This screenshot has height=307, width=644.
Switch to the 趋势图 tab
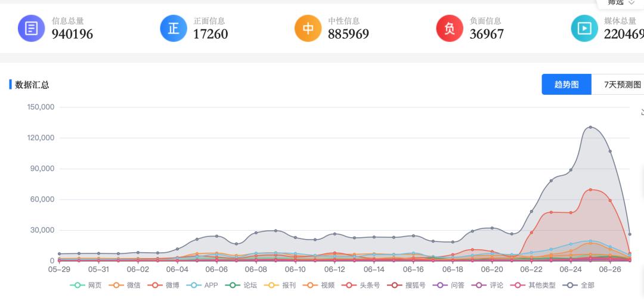(x=566, y=85)
